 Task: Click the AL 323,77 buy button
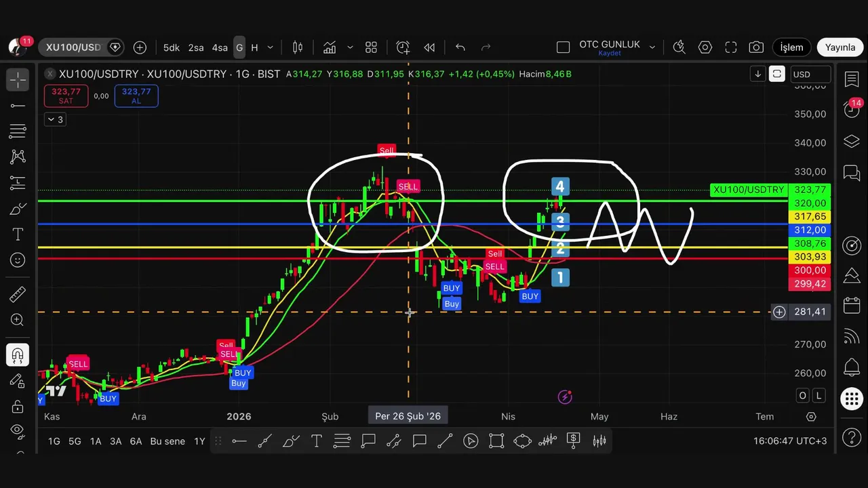136,96
